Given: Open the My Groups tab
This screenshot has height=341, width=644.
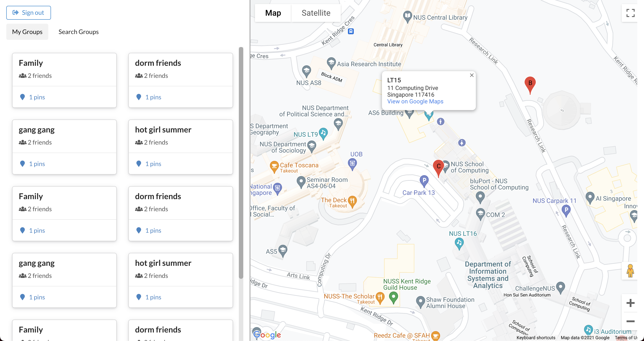Looking at the screenshot, I should (x=27, y=32).
